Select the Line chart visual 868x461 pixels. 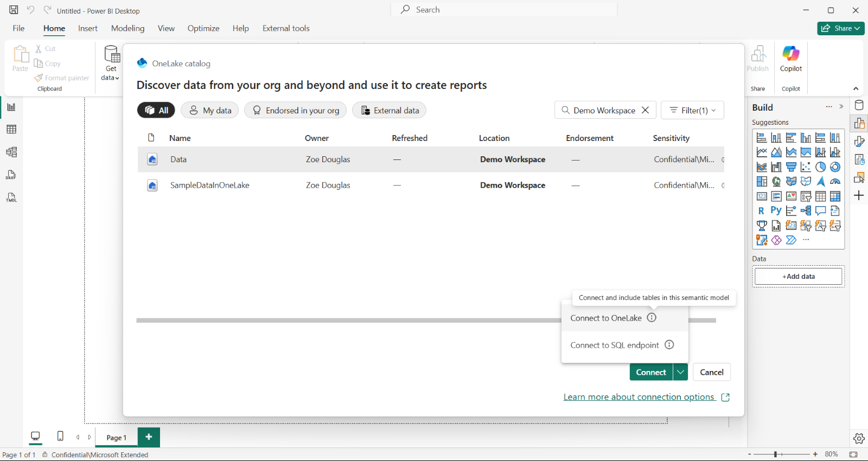(762, 152)
